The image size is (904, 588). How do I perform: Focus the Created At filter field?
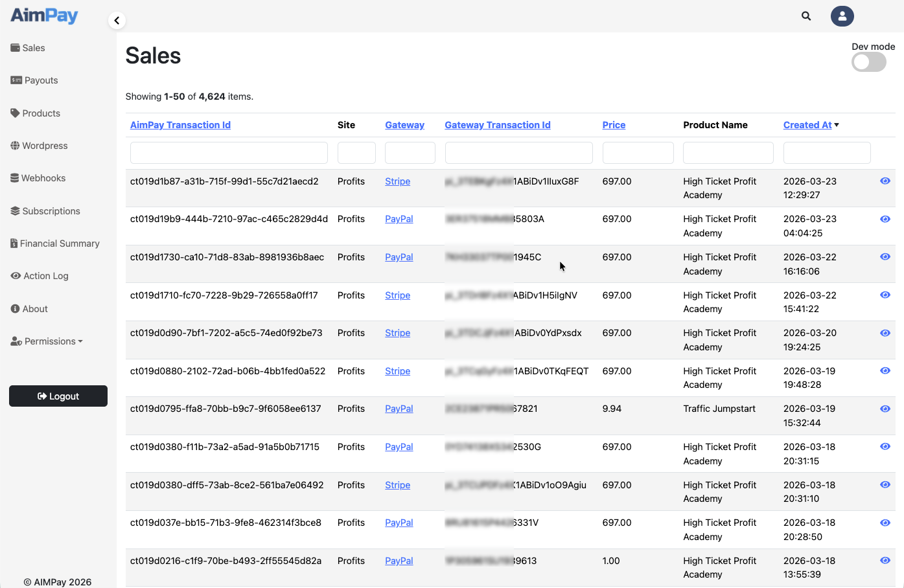click(x=827, y=153)
